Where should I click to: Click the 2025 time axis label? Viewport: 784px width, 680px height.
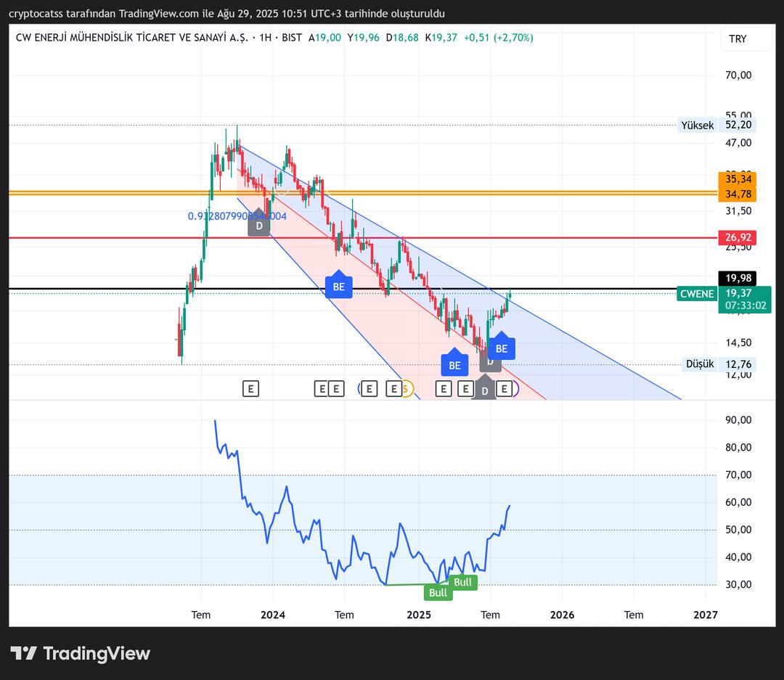coord(419,615)
